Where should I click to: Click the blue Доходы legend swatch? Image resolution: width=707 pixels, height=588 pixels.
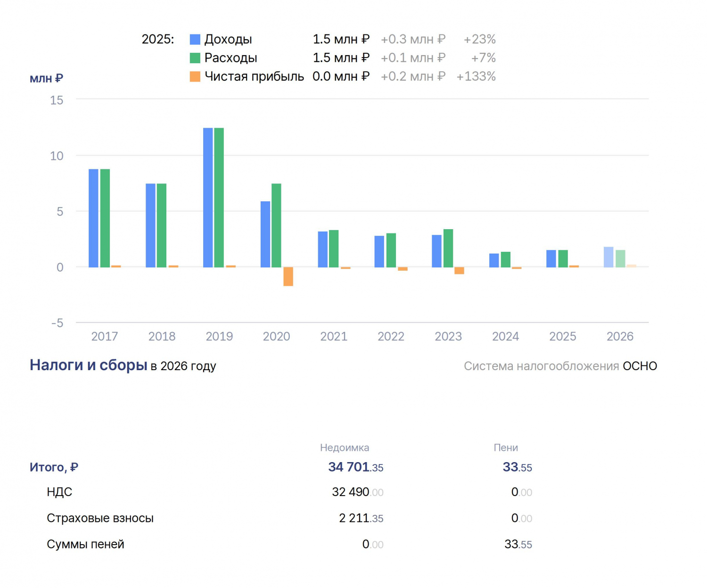(x=195, y=39)
